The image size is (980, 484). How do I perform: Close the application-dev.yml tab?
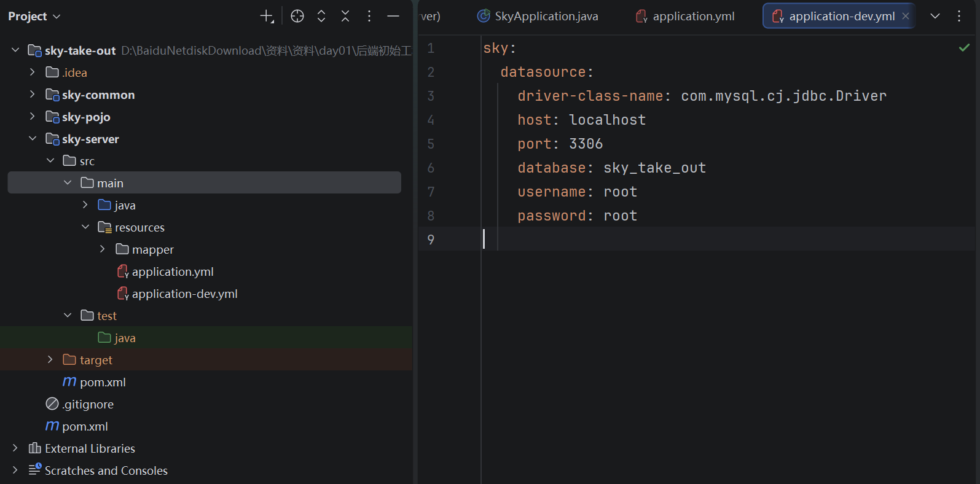(905, 16)
